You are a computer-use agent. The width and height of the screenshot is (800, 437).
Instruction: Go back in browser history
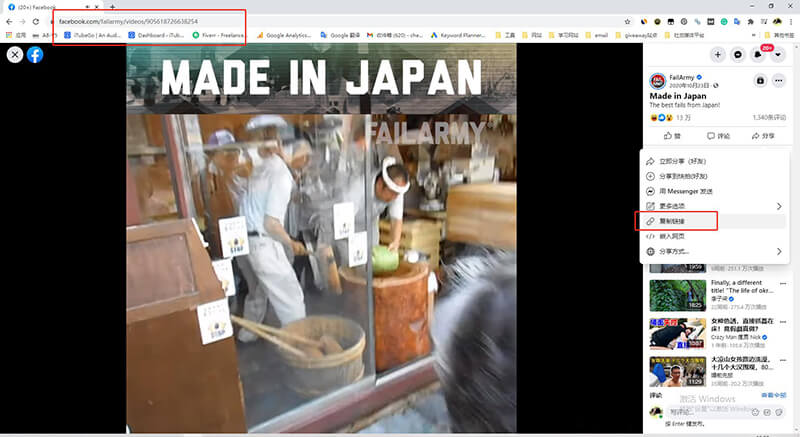9,21
